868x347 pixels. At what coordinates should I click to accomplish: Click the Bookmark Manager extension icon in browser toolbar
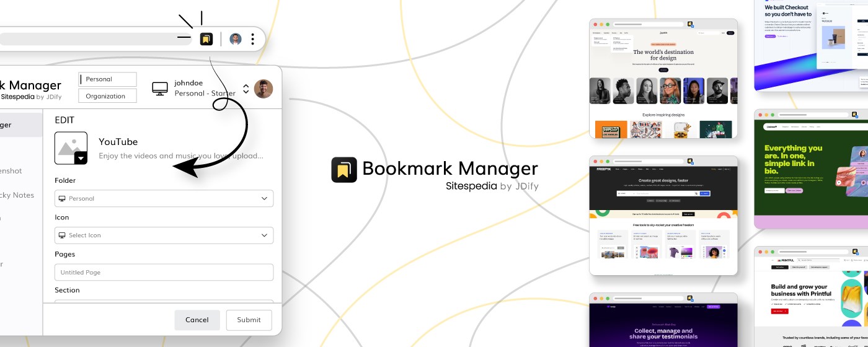tap(206, 39)
